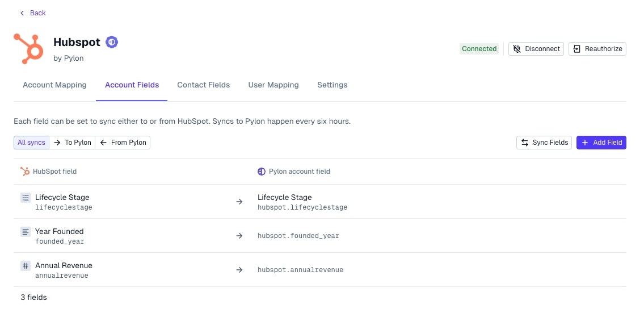Viewport: 644px width, 313px height.
Task: Filter syncs by From Pylon
Action: 123,143
